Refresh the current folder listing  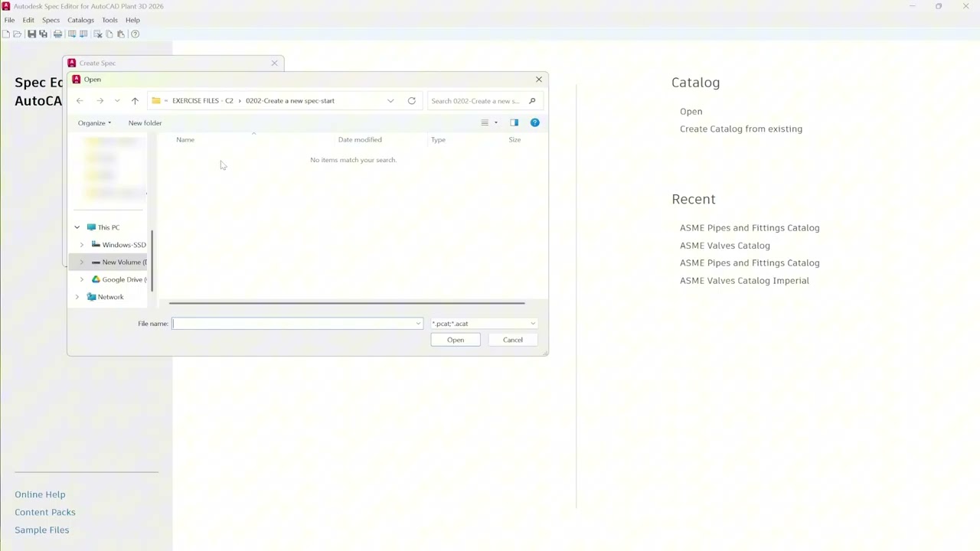pos(412,101)
